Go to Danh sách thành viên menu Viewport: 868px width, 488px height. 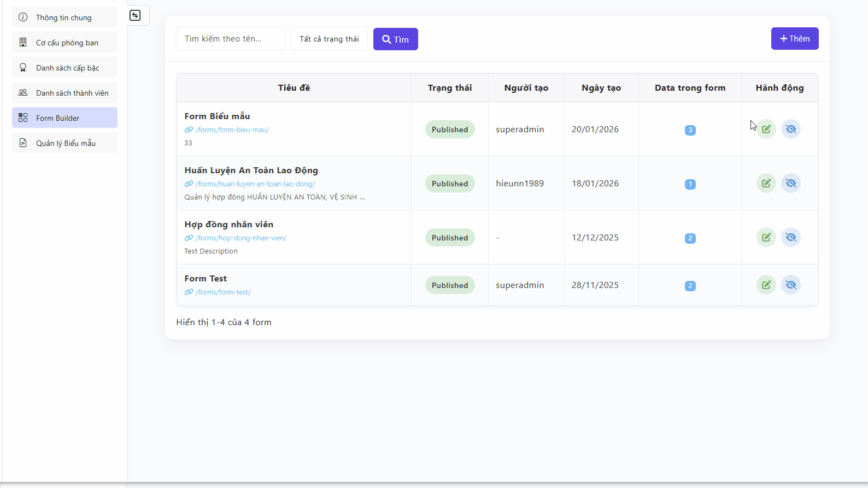pos(64,93)
